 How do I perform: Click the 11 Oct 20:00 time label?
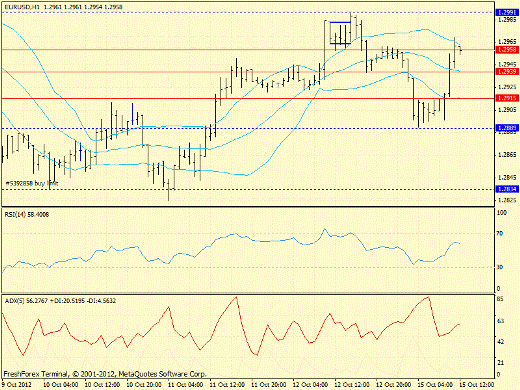pos(269,385)
